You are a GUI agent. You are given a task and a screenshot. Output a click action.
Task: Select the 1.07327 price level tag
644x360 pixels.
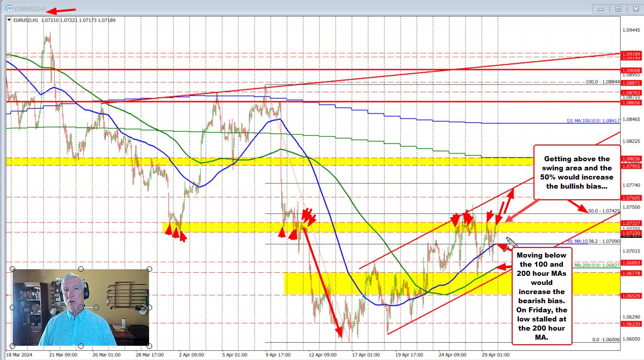[632, 223]
